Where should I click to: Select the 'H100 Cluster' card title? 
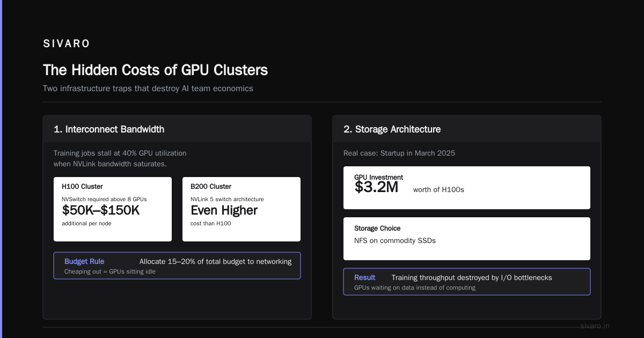tap(82, 187)
